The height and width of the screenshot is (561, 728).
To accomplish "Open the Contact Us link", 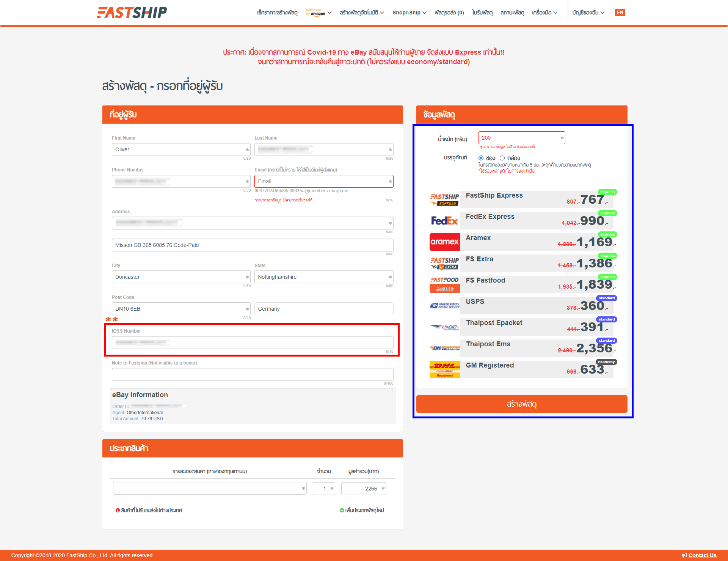I will pyautogui.click(x=702, y=555).
